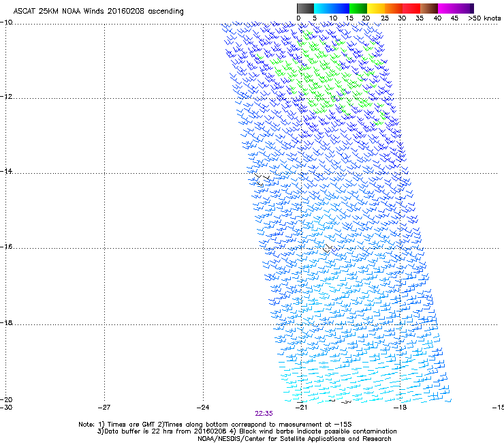Click the gray 0-5 knots color segment

click(305, 8)
